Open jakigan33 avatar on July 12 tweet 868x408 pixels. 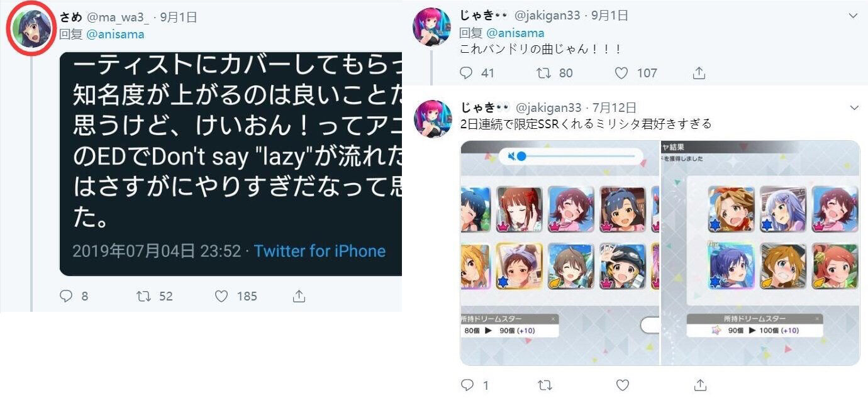[x=432, y=119]
